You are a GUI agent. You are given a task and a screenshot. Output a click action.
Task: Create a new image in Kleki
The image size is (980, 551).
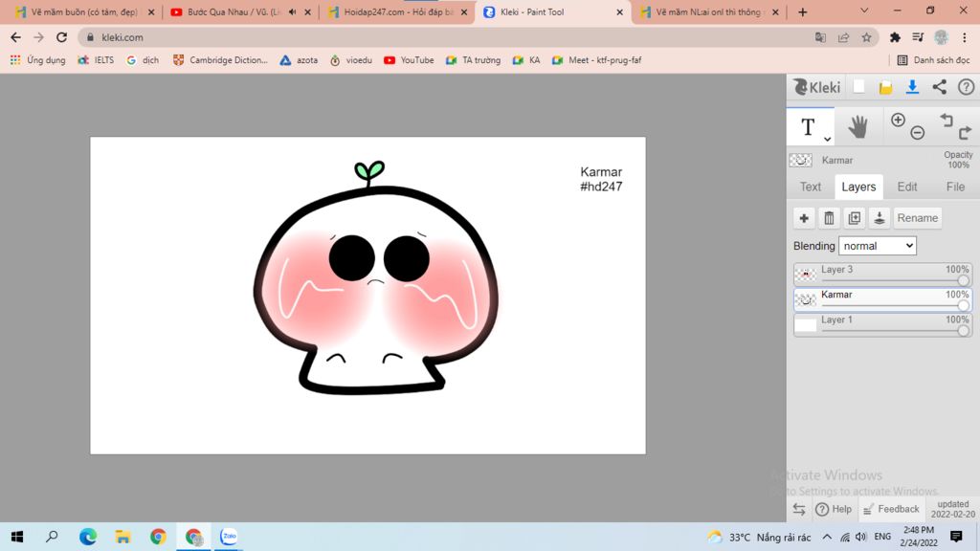[x=859, y=87]
